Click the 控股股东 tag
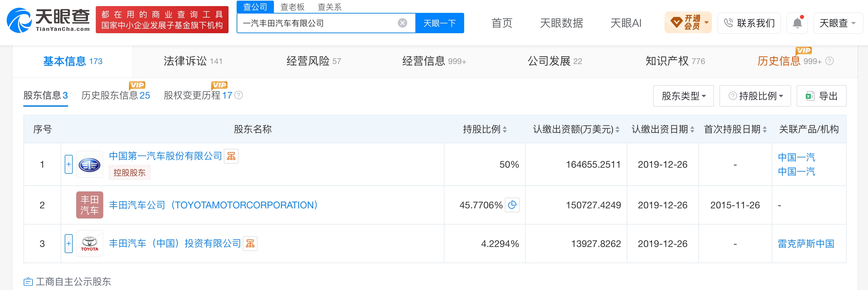868x290 pixels. point(130,173)
